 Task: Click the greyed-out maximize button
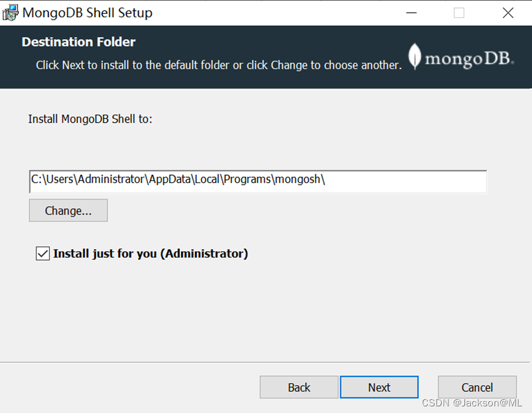[x=459, y=13]
